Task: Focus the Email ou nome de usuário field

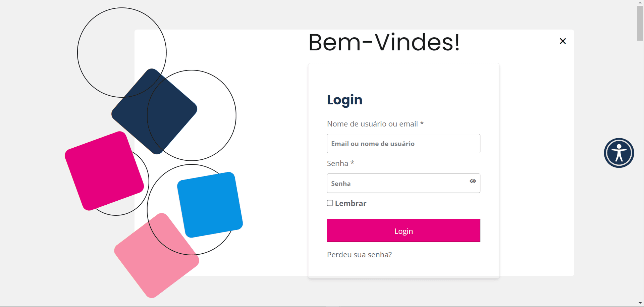Action: 404,144
